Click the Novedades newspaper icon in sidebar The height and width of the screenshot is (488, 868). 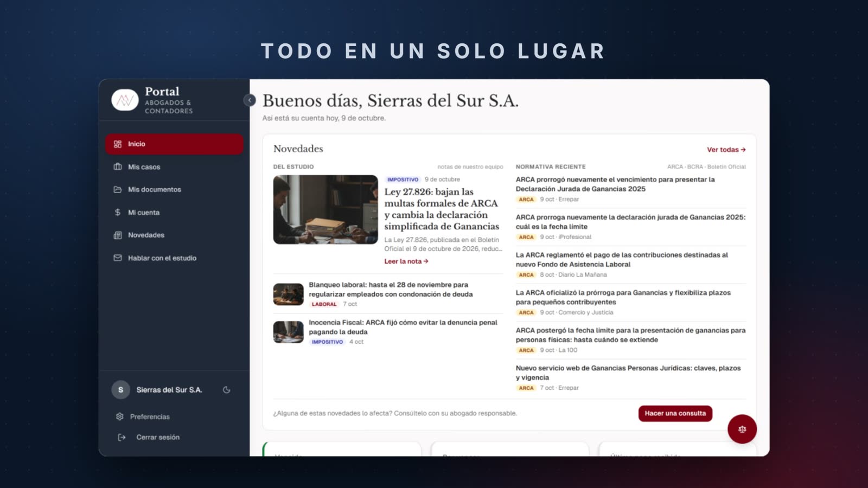pos(118,235)
